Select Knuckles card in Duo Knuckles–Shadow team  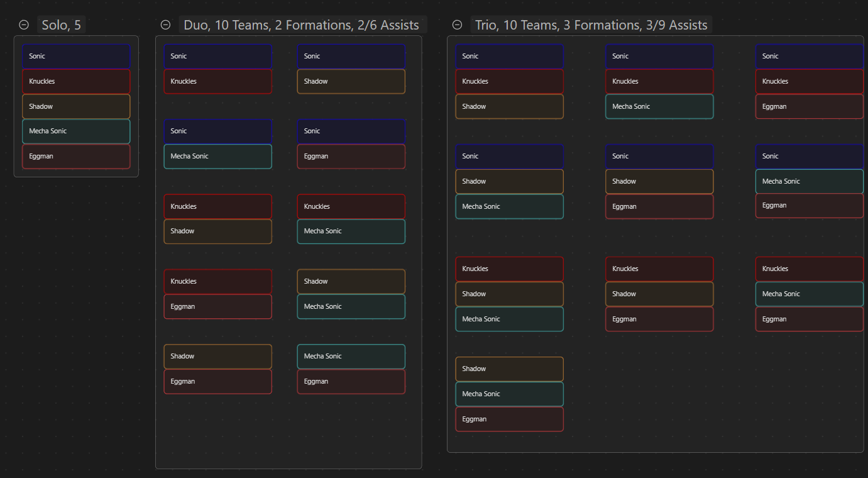[x=218, y=207]
